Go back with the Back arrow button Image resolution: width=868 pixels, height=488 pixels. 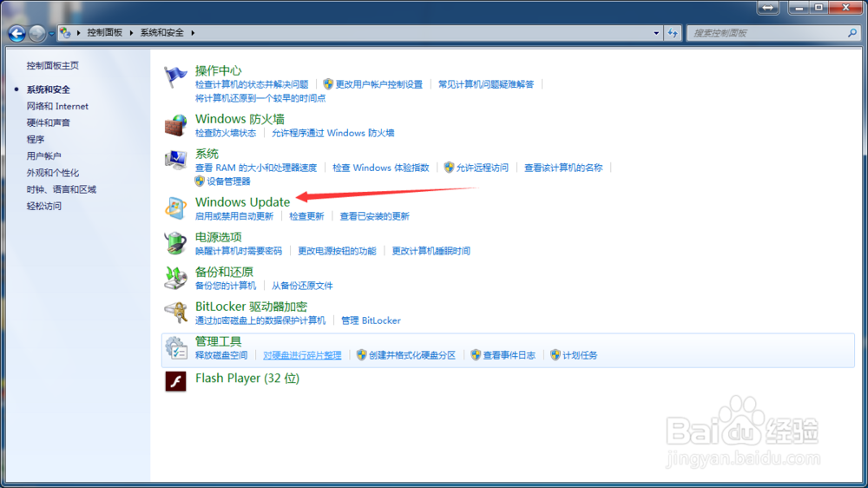[x=16, y=33]
